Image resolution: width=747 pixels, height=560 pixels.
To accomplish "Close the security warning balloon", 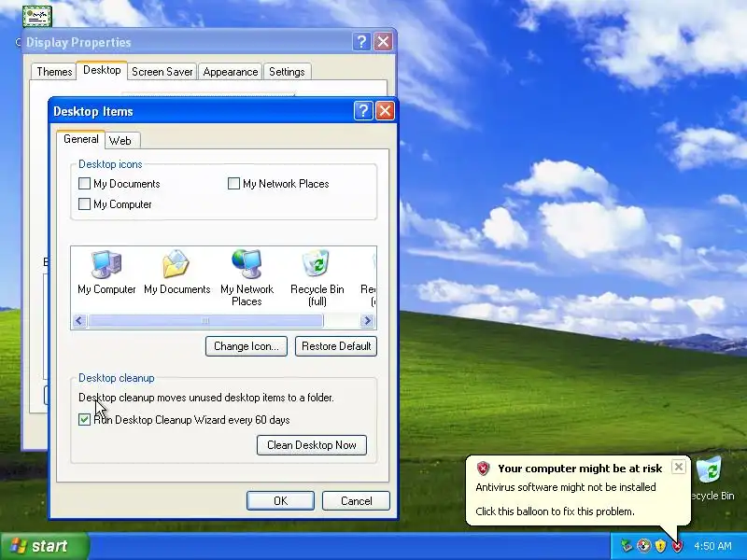I will [679, 467].
